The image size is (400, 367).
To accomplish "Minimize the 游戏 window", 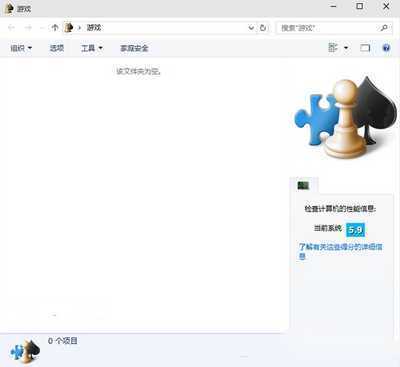I will pyautogui.click(x=333, y=6).
